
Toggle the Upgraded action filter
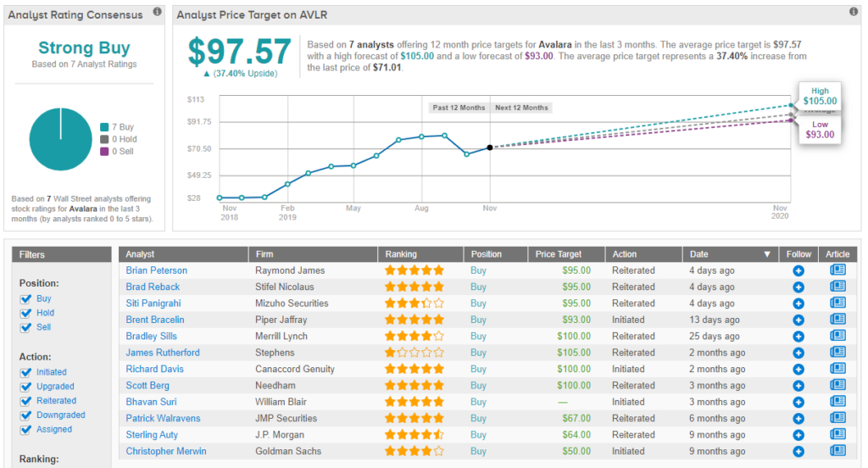coord(25,387)
